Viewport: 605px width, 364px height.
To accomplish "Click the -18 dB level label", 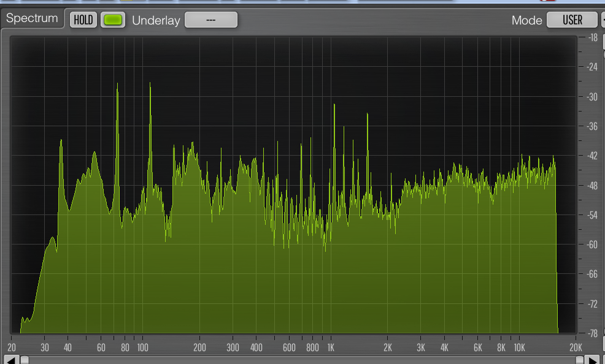I will [593, 38].
